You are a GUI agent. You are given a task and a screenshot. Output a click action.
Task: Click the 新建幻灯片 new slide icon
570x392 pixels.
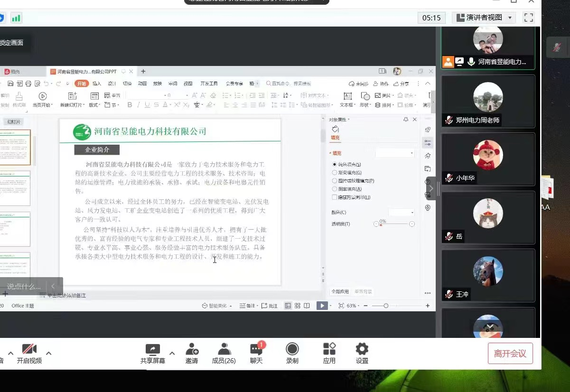[72, 96]
